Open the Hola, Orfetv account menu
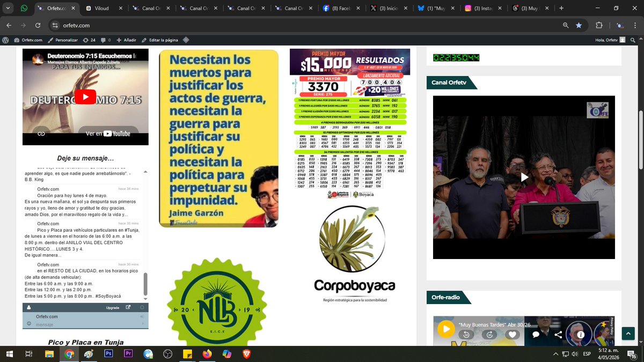This screenshot has height=362, width=644. point(610,40)
